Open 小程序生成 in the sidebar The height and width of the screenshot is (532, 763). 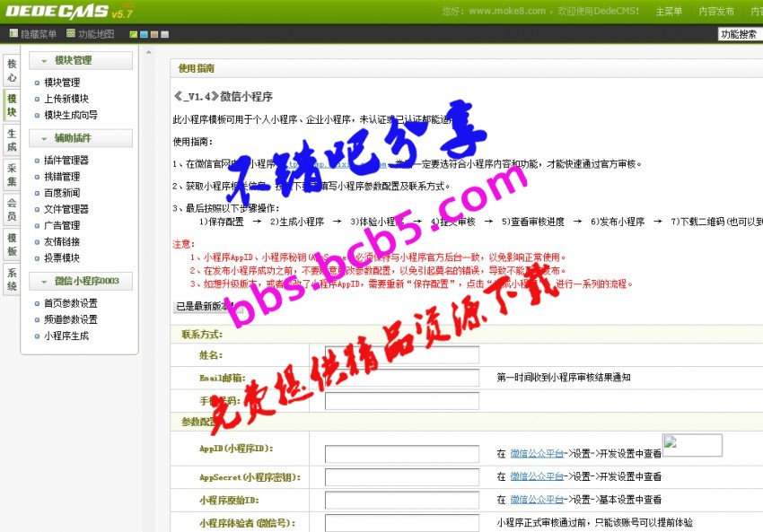(x=66, y=336)
